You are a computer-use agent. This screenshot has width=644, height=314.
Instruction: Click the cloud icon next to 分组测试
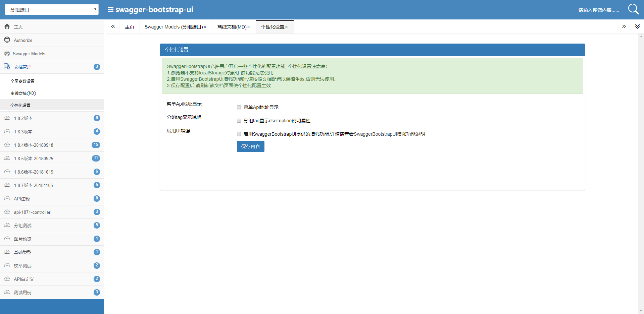[7, 225]
